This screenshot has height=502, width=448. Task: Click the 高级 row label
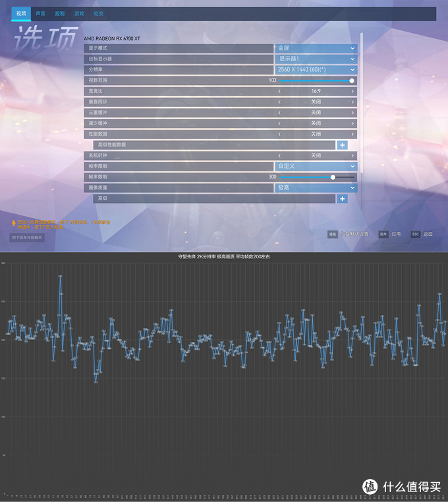tap(103, 198)
